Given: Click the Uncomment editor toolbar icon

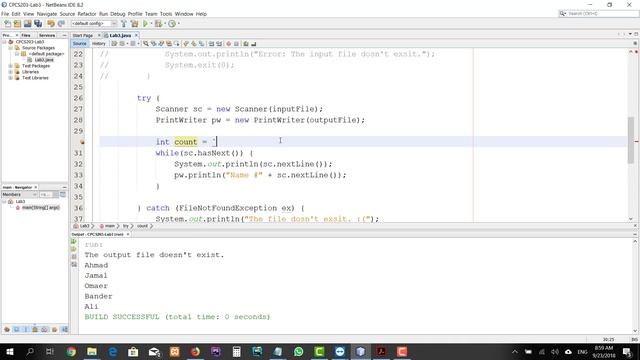Looking at the screenshot, I should [x=253, y=44].
